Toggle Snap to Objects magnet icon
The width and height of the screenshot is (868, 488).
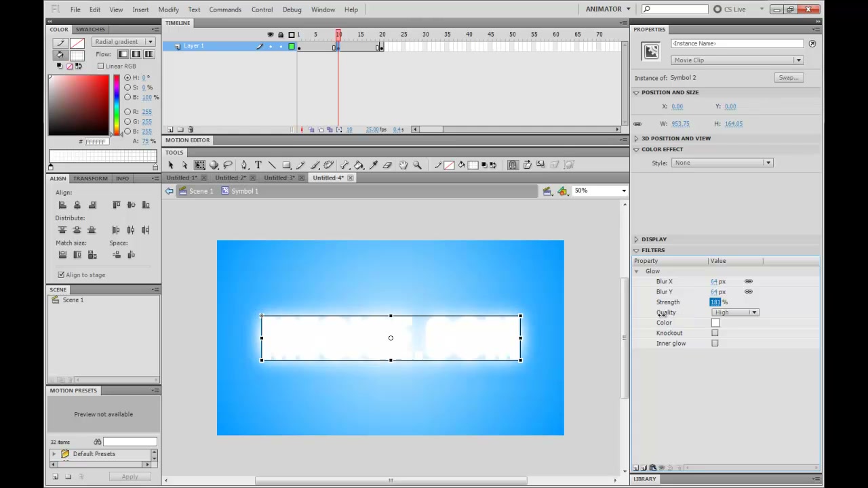(513, 165)
